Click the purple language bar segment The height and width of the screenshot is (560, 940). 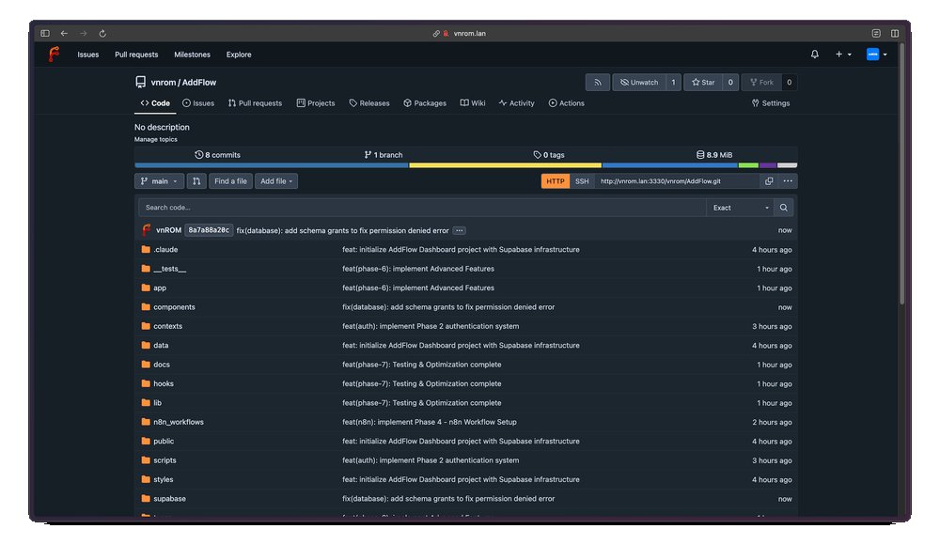(x=768, y=165)
